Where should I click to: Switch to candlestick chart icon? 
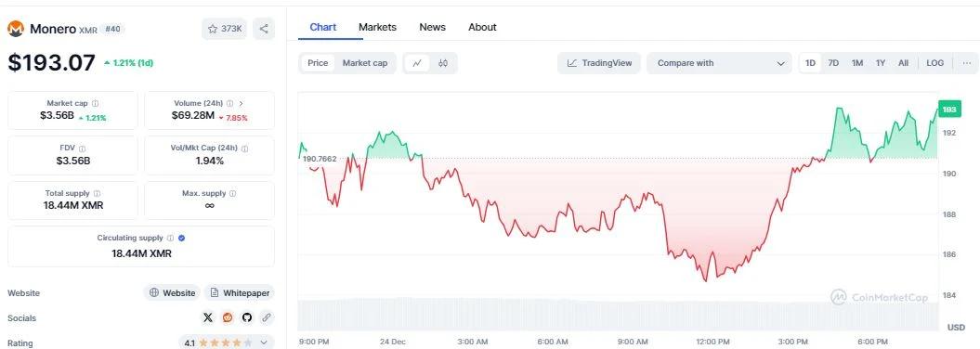click(x=443, y=63)
